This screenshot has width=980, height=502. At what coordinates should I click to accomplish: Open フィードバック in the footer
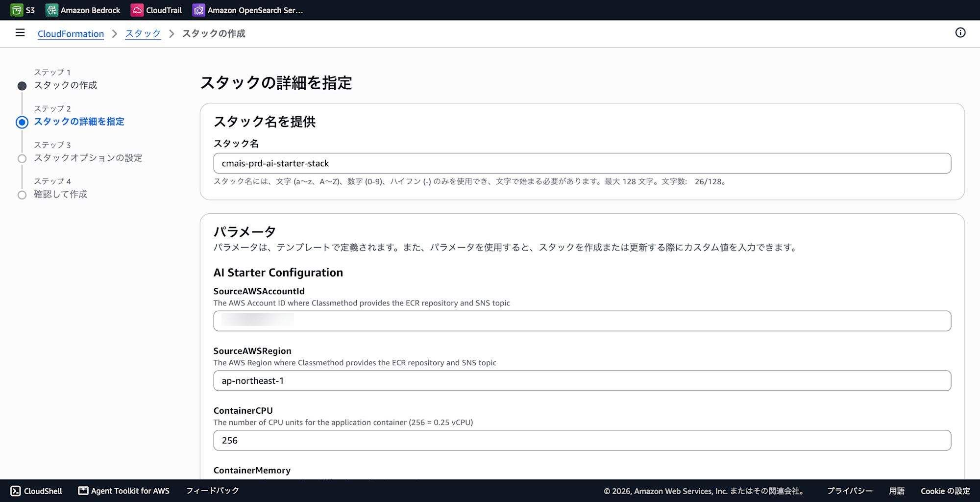coord(213,491)
